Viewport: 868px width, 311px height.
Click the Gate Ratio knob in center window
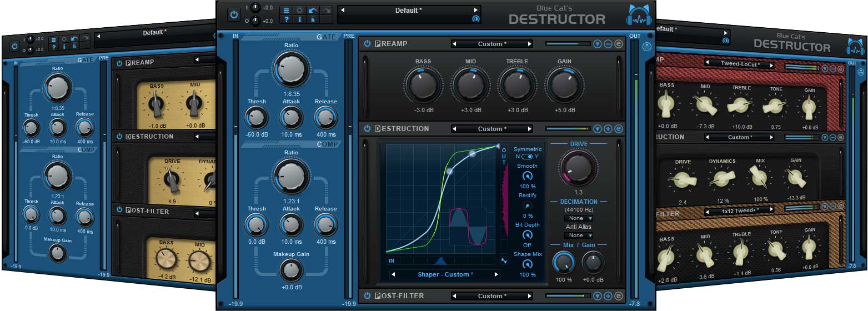point(291,70)
